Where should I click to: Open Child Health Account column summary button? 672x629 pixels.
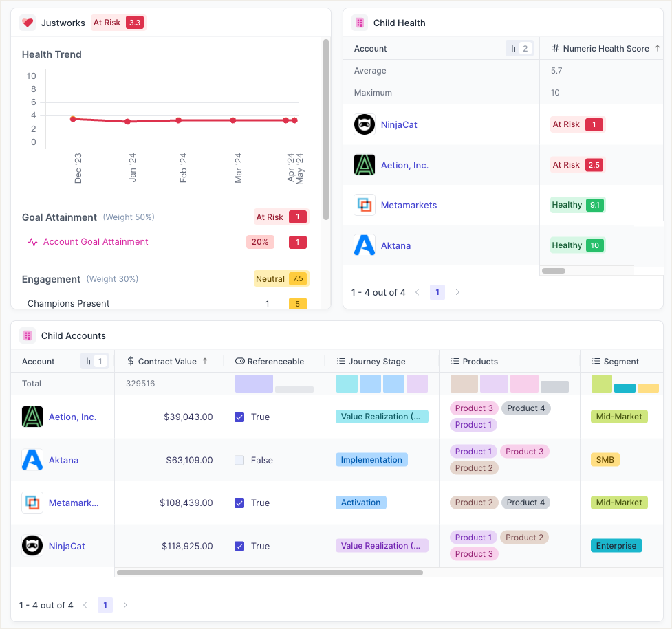[519, 48]
